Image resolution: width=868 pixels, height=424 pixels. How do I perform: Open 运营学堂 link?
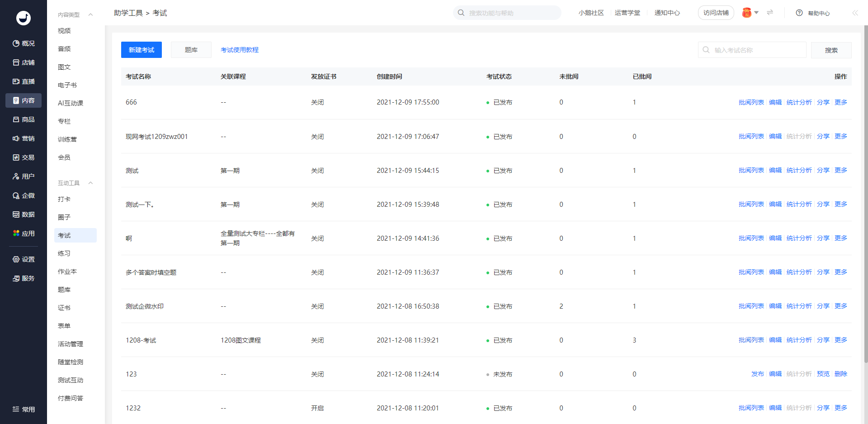coord(627,13)
